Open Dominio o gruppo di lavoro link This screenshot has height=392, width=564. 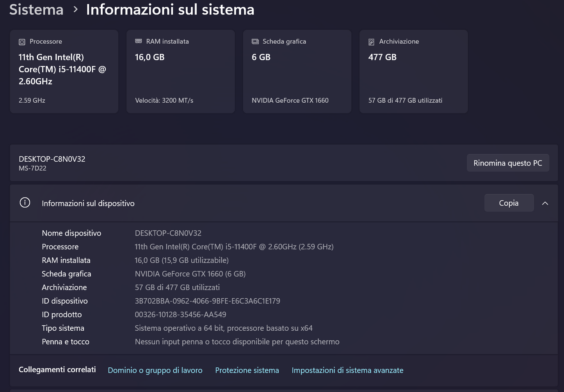pyautogui.click(x=155, y=370)
